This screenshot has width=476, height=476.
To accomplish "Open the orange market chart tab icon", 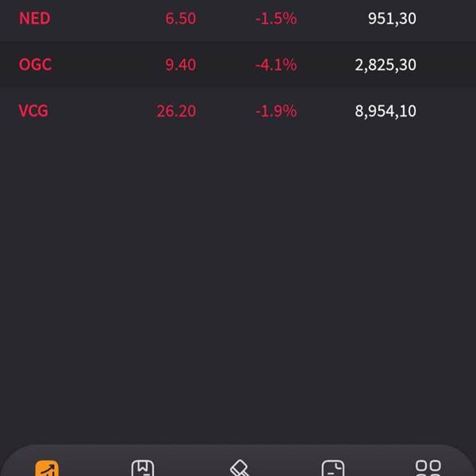I will (x=47, y=468).
